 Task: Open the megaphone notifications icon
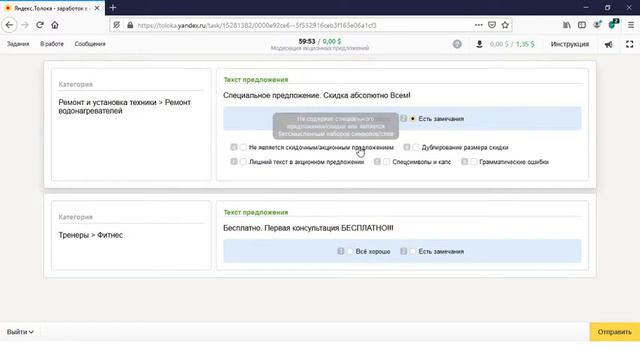(609, 44)
